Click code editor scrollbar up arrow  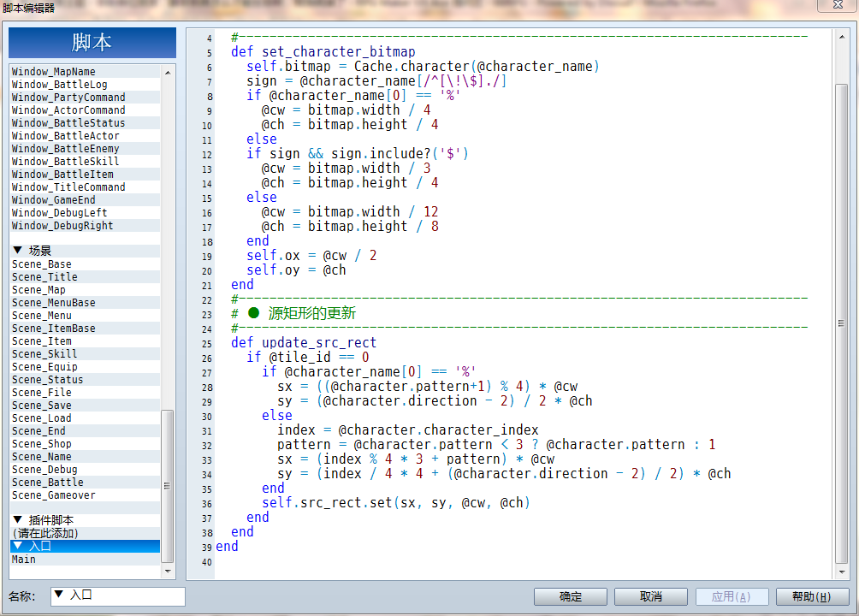coord(842,37)
